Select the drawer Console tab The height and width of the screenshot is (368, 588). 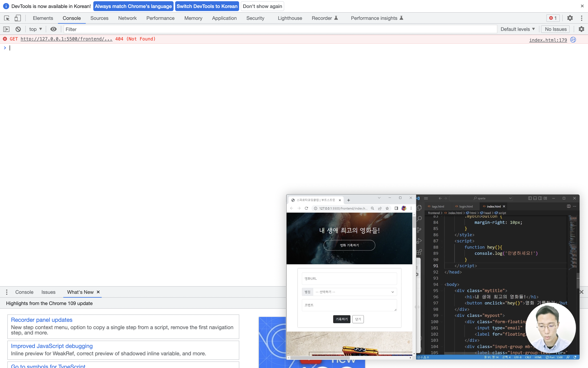click(x=24, y=292)
